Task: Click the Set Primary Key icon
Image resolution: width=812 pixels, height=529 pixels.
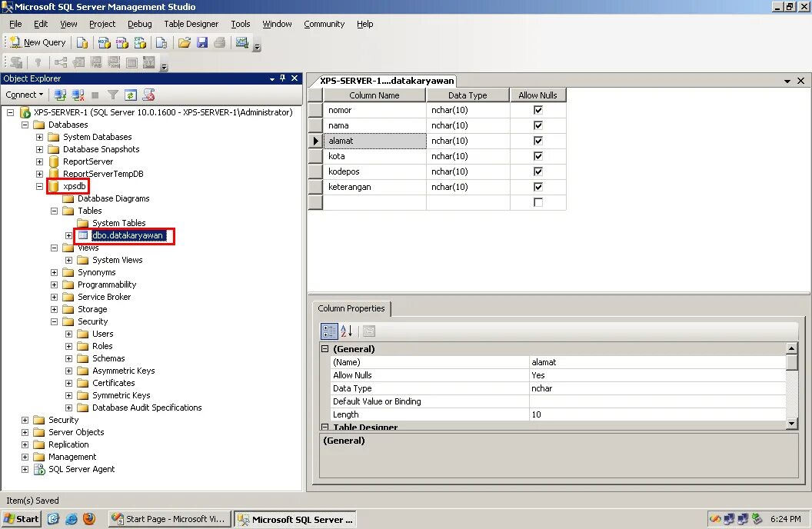Action: point(38,62)
